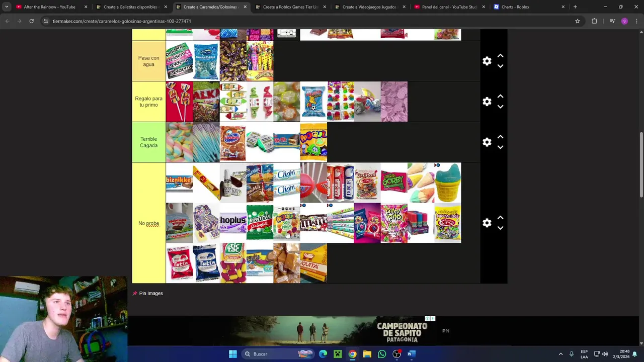The height and width of the screenshot is (362, 644).
Task: Pick the pink marshmallow twists image
Action: (179, 142)
